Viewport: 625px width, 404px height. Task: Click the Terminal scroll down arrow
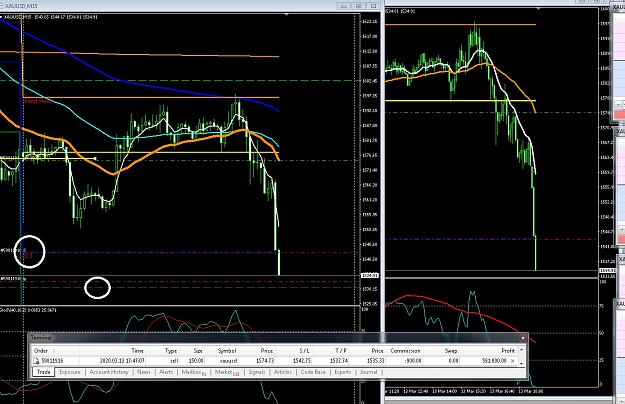coord(521,363)
